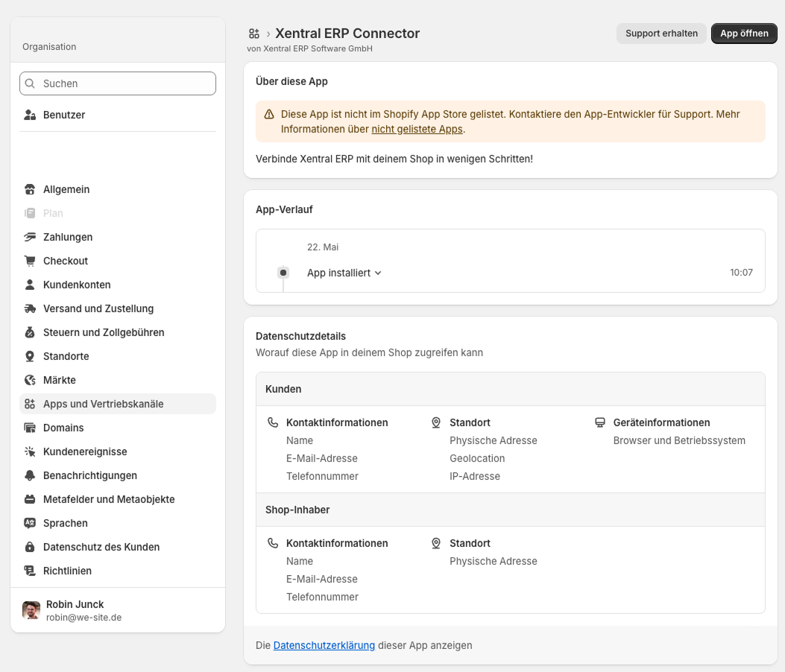The width and height of the screenshot is (785, 672).
Task: Open the Zahlungen settings
Action: (118, 237)
